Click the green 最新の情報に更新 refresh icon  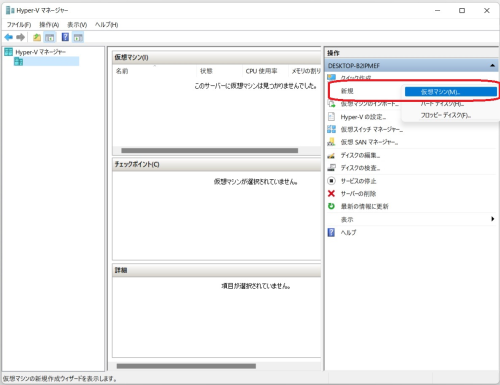pyautogui.click(x=331, y=206)
